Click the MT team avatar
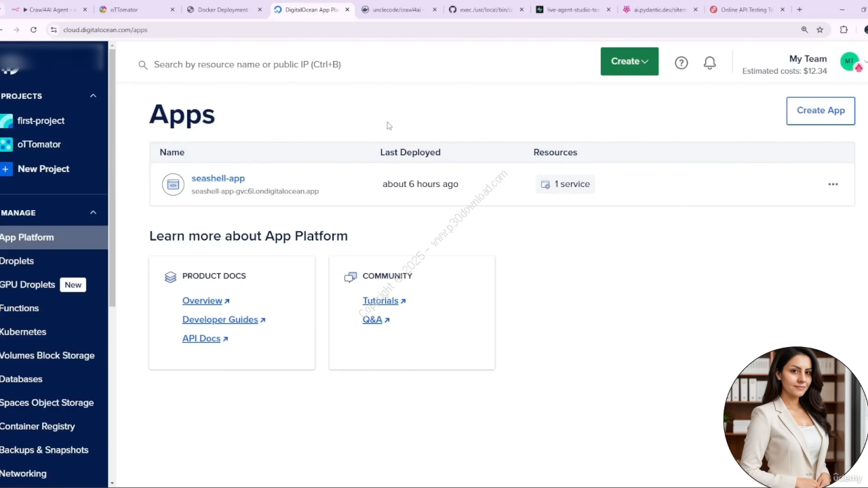This screenshot has height=488, width=868. pyautogui.click(x=849, y=62)
